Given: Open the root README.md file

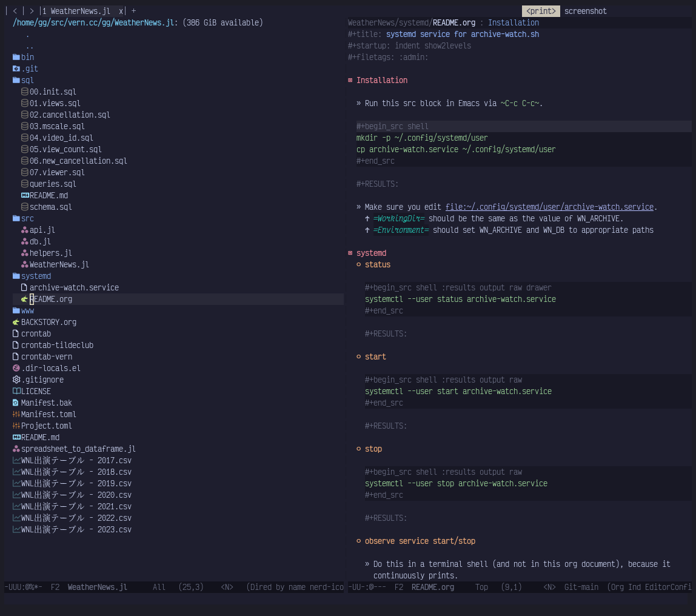Looking at the screenshot, I should (x=40, y=438).
